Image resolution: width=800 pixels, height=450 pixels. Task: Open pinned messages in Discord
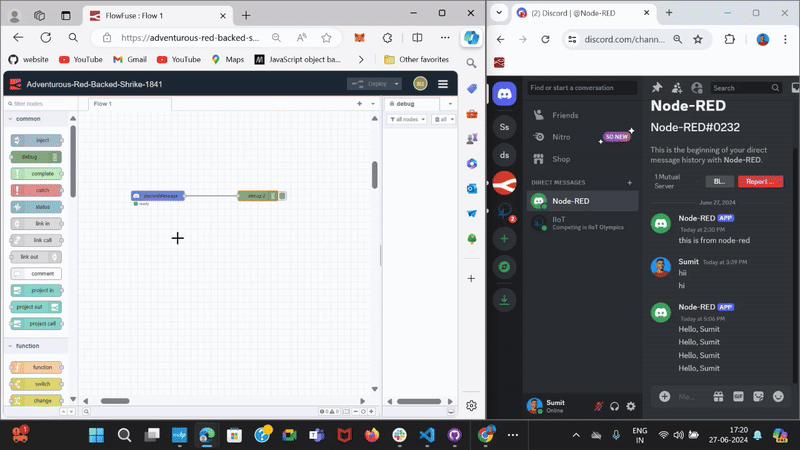click(657, 88)
